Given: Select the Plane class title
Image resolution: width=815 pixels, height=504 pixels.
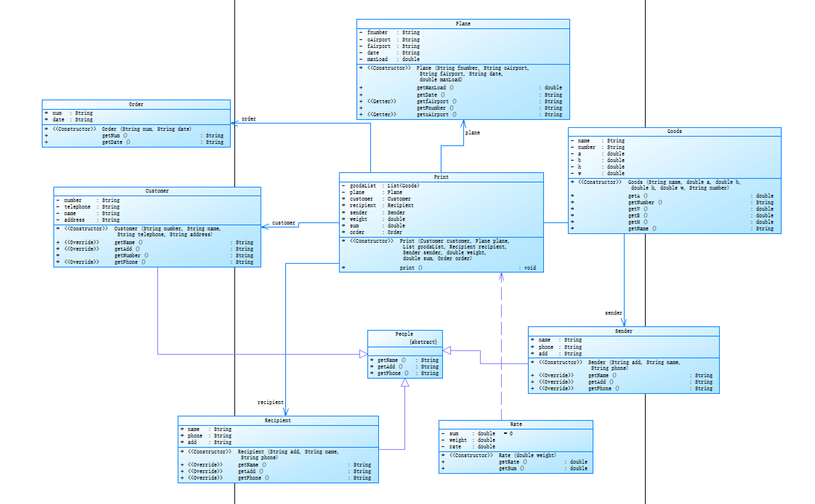Looking at the screenshot, I should 463,24.
